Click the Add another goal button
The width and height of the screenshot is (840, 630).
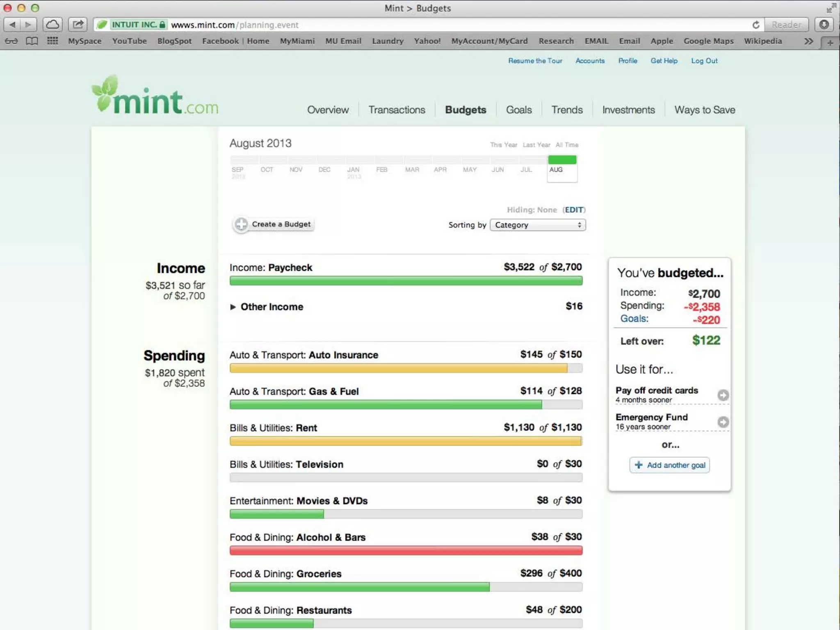click(669, 465)
